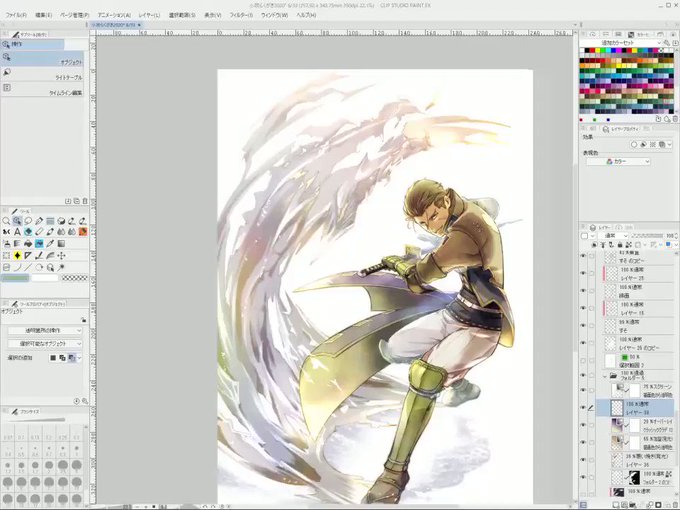
Task: Hide the 線画 layer
Action: point(583,290)
